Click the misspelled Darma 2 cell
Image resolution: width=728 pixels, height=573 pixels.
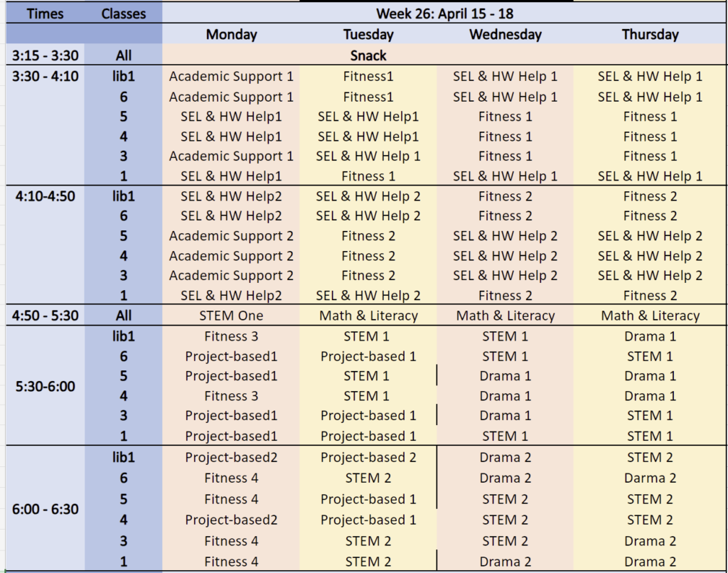click(650, 478)
